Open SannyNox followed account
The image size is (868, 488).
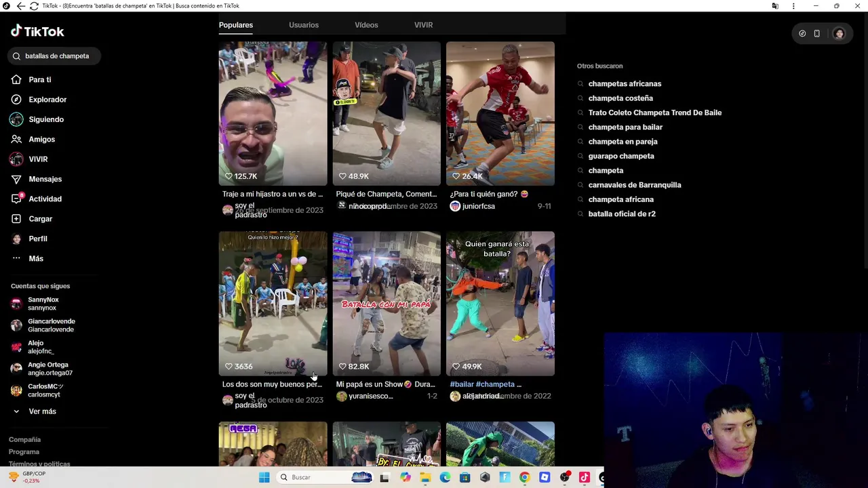coord(43,304)
